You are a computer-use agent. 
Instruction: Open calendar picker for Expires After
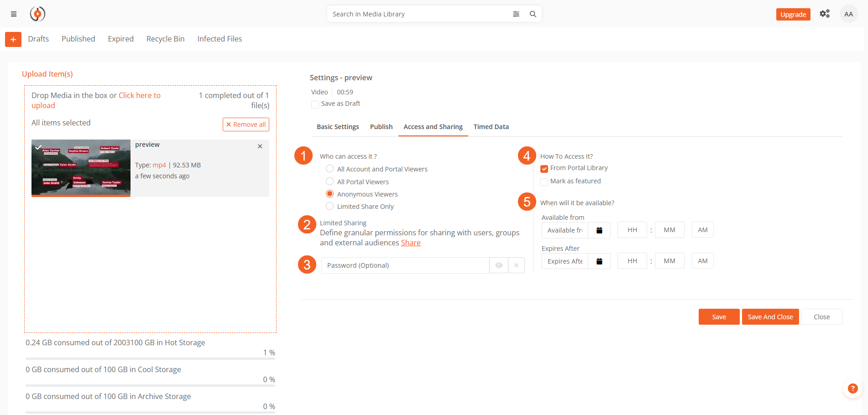click(599, 261)
